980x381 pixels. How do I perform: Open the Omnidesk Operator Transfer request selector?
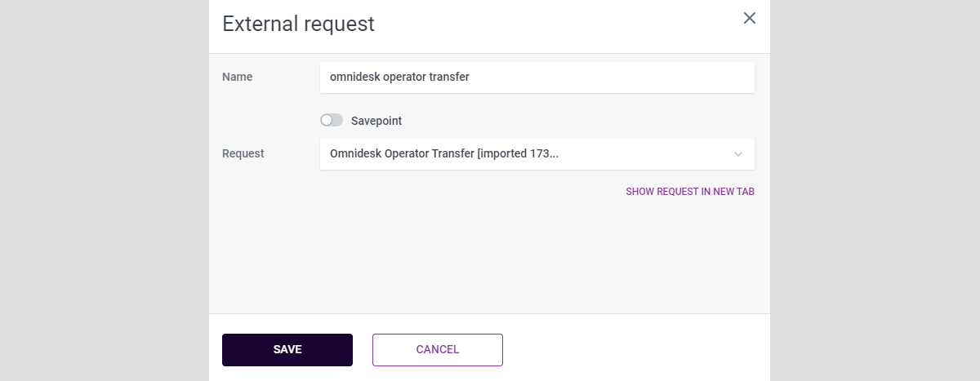tap(523, 154)
